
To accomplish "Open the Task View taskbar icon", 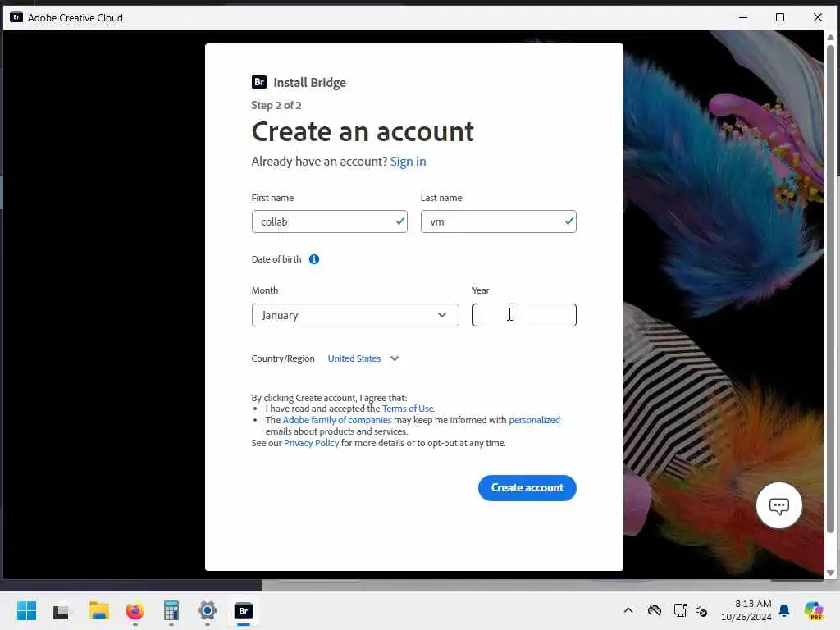I will pyautogui.click(x=61, y=611).
